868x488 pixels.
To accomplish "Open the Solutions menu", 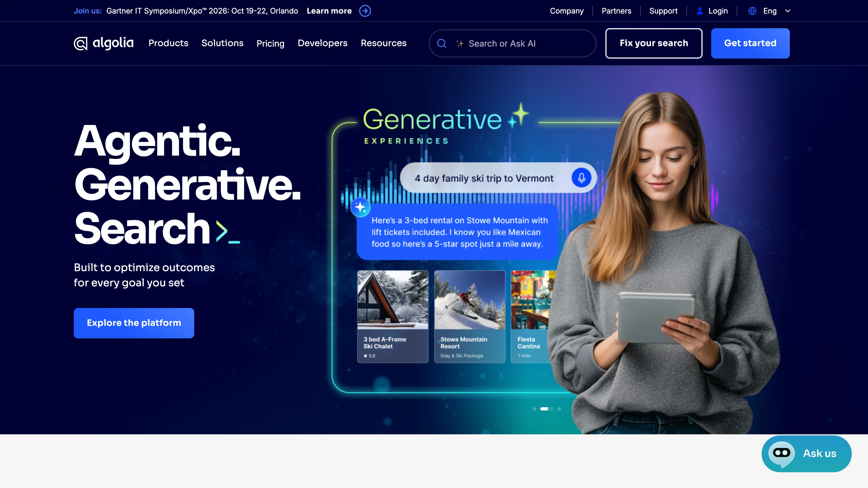I will tap(222, 43).
